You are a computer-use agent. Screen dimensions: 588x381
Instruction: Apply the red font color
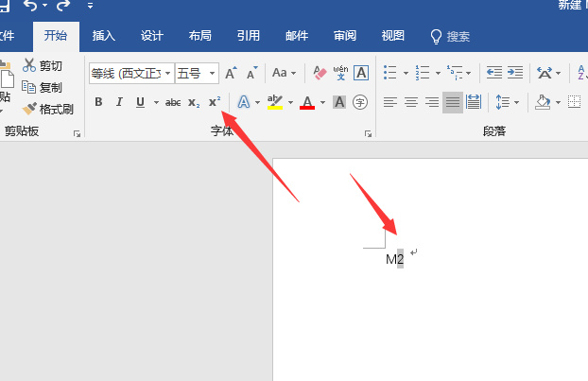307,102
